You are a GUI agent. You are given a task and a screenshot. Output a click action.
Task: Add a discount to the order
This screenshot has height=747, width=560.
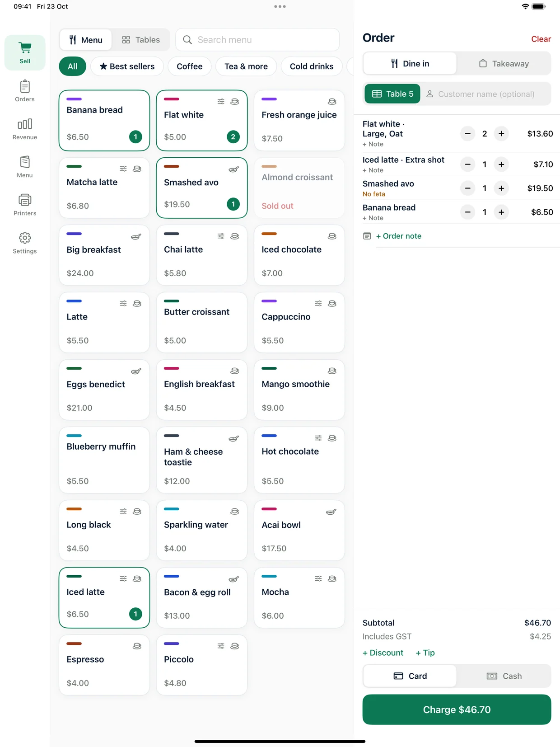[383, 653]
